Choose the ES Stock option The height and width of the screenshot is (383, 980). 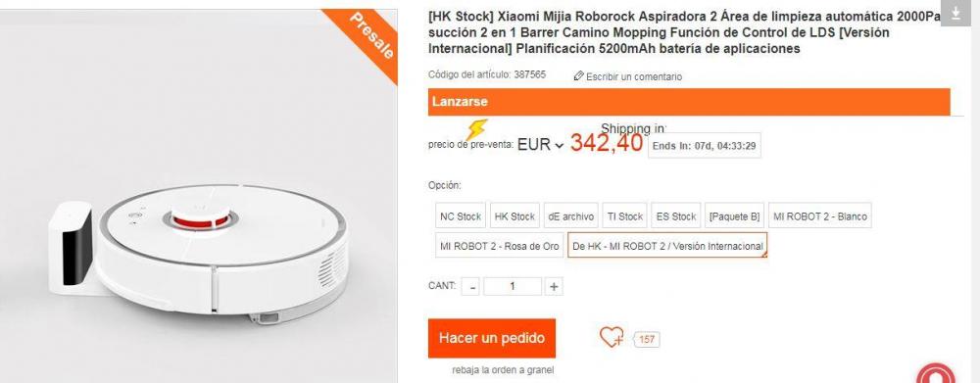(x=675, y=216)
